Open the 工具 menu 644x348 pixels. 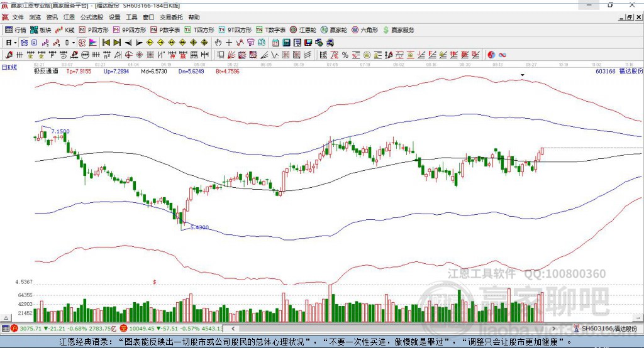coord(131,17)
